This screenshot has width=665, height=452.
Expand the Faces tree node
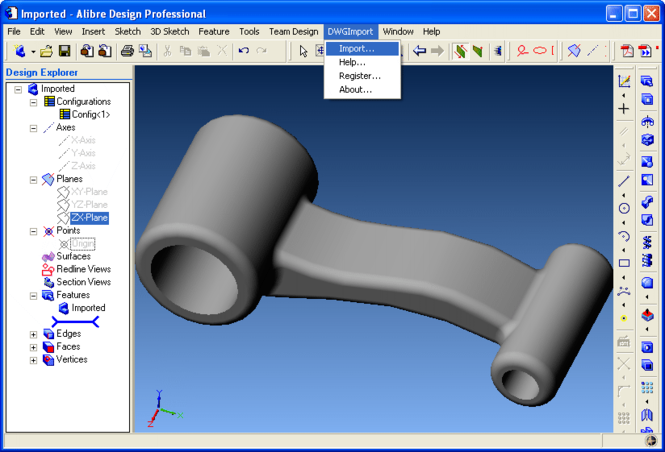pyautogui.click(x=33, y=347)
